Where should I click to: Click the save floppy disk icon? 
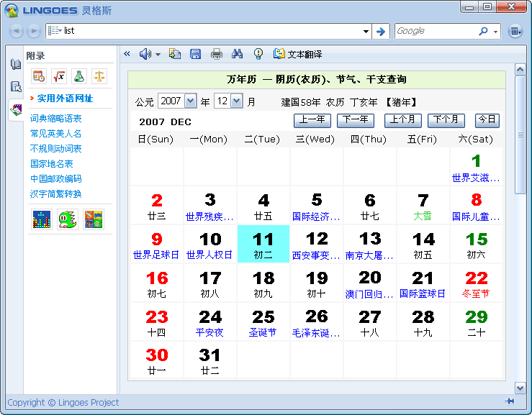tap(195, 54)
